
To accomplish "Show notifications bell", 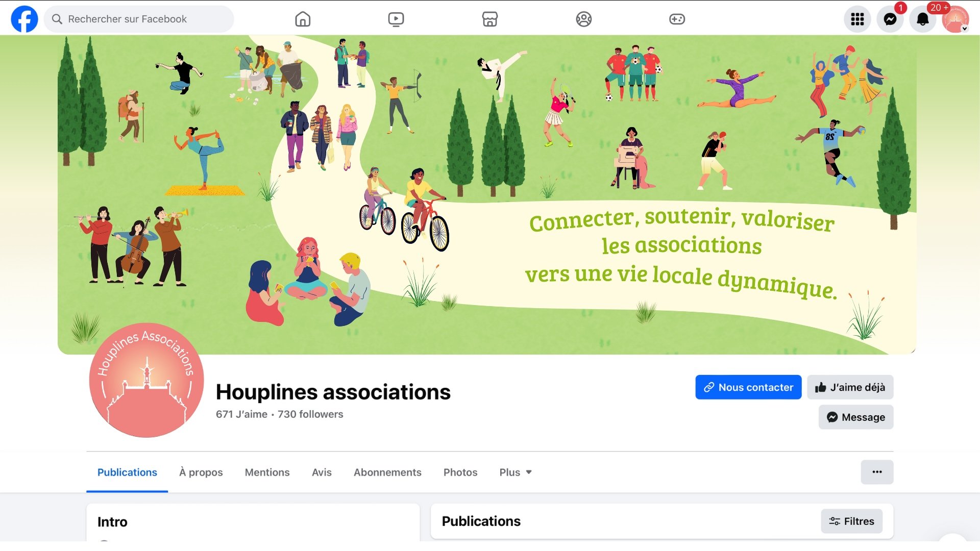I will pyautogui.click(x=923, y=19).
